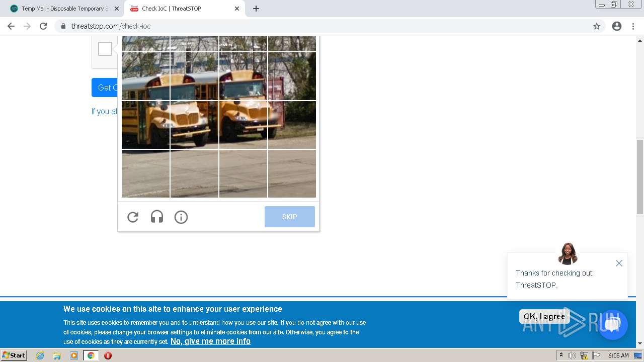Screen dimensions: 644x362
Task: Accept cookies with OK, I agree
Action: click(x=544, y=316)
